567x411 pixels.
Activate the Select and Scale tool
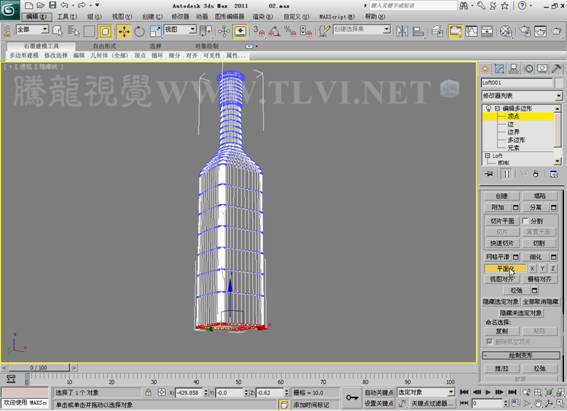tap(155, 31)
